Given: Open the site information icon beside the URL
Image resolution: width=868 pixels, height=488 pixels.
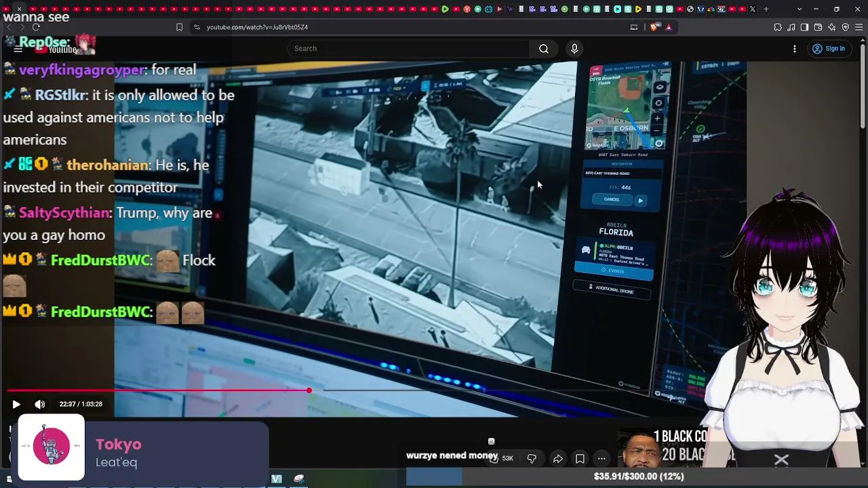Looking at the screenshot, I should pos(197,27).
